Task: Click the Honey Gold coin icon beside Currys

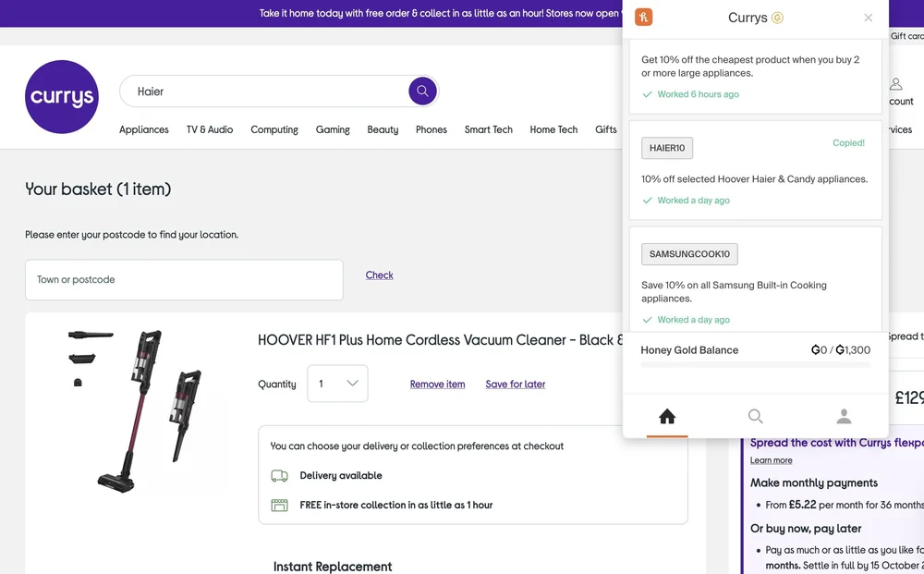Action: coord(777,18)
